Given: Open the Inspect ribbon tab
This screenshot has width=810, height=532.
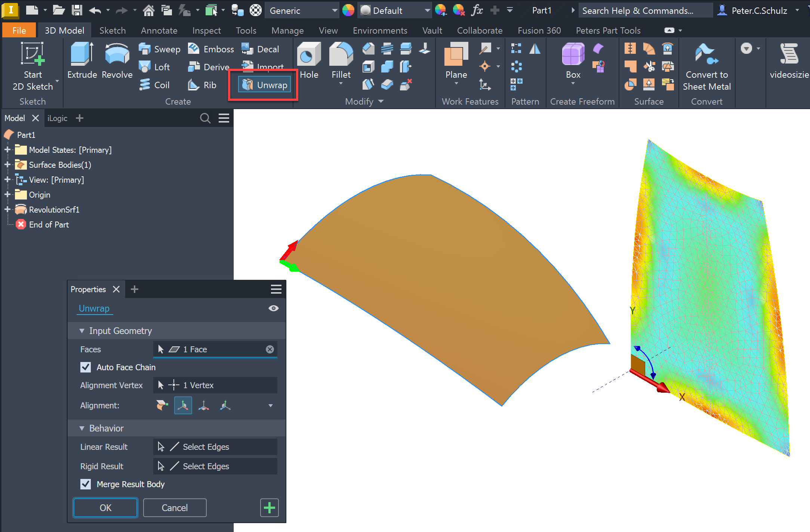Looking at the screenshot, I should coord(206,31).
